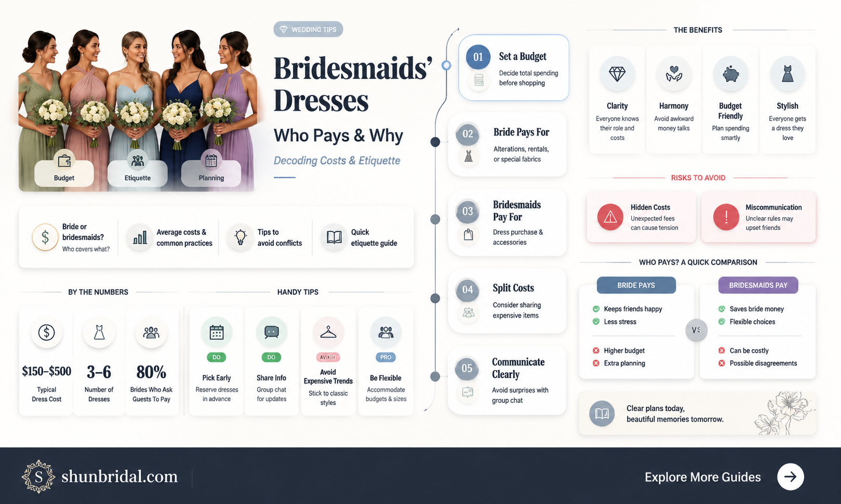841x504 pixels.
Task: Switch to the Bridesmaids Pay tab
Action: 758,285
